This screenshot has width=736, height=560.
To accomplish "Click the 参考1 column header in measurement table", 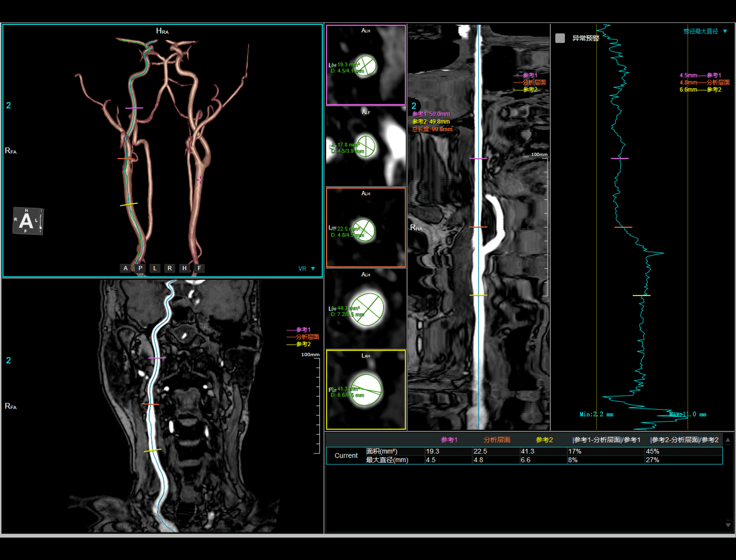I will [x=449, y=439].
